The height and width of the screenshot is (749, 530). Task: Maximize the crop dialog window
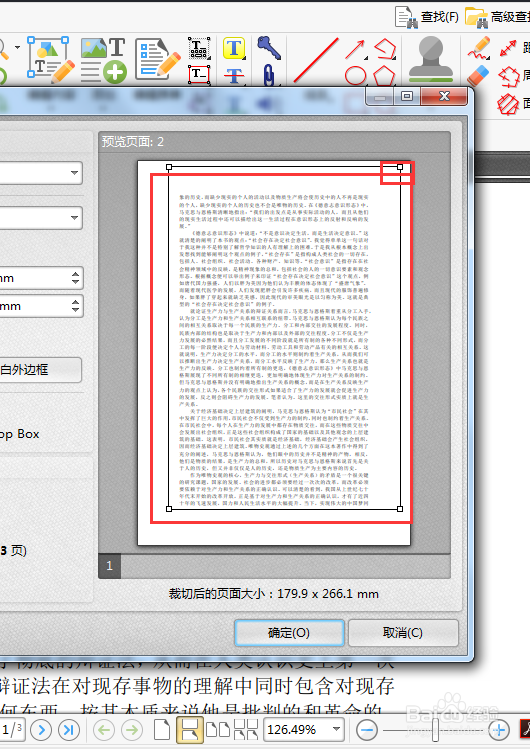pos(407,96)
